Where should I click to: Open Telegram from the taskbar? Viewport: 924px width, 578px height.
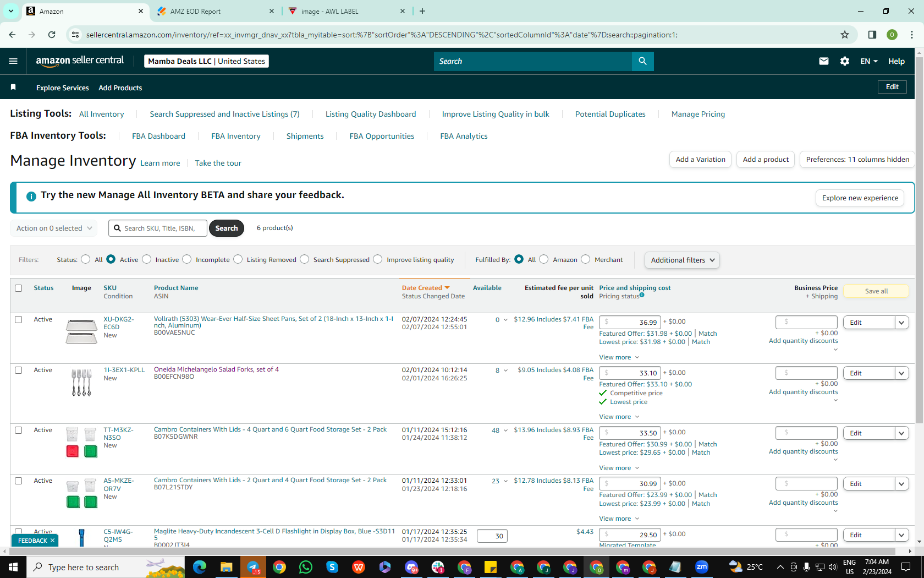253,567
